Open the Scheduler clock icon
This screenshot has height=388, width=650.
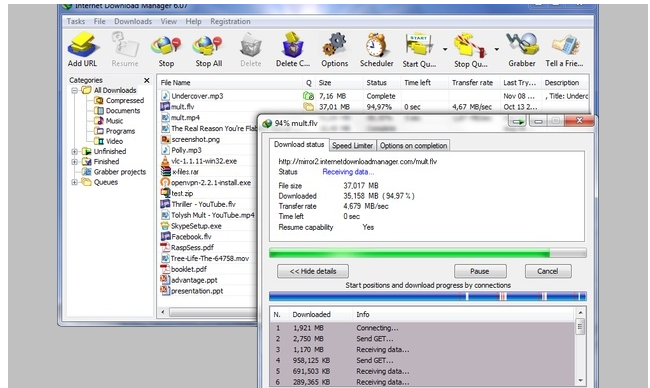376,45
